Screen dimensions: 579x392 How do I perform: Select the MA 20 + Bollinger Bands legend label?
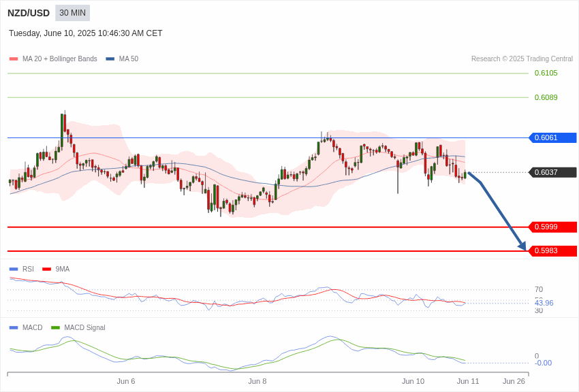[x=60, y=59]
